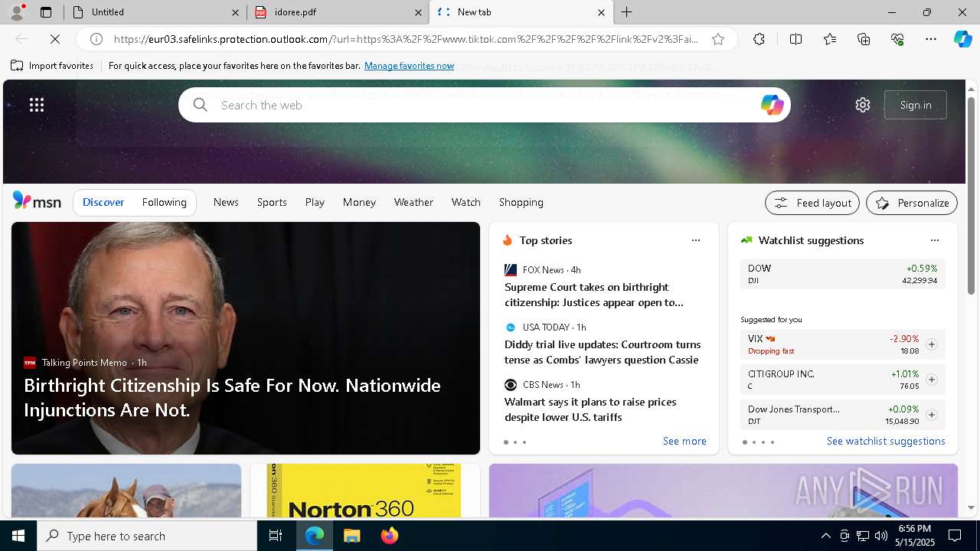Switch to the Untitled tab
The width and height of the screenshot is (980, 551).
(155, 12)
